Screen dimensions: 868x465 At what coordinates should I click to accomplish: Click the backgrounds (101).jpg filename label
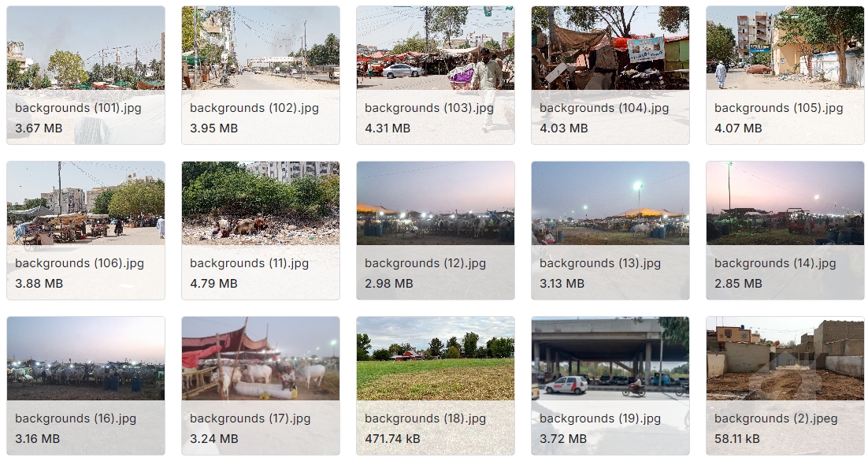point(78,108)
